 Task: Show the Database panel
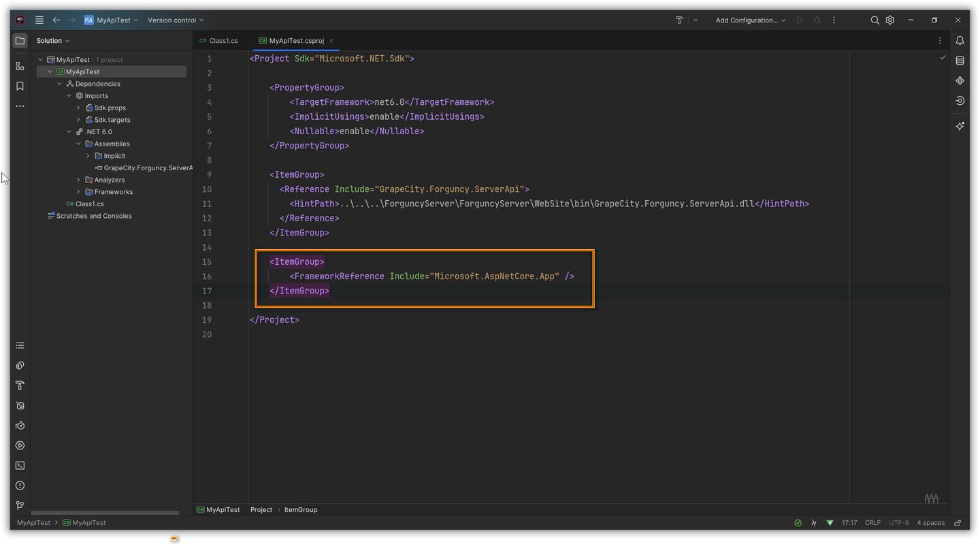coord(960,61)
